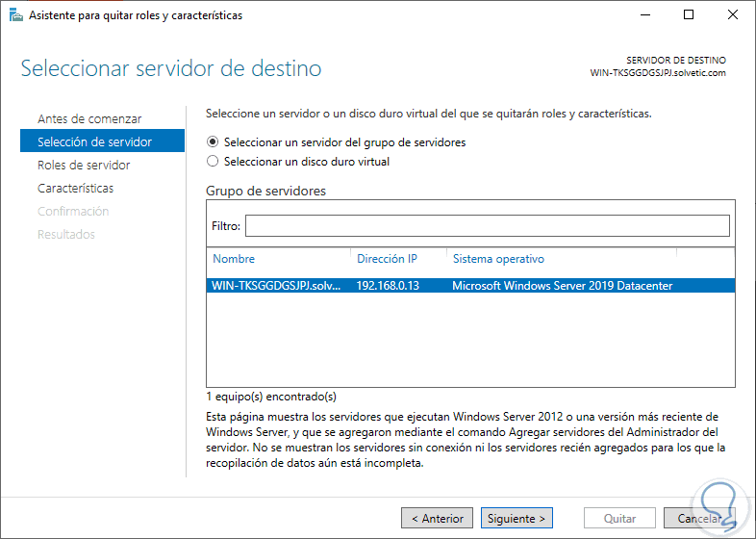
Task: Click the '< Anterior' button
Action: coord(437,518)
